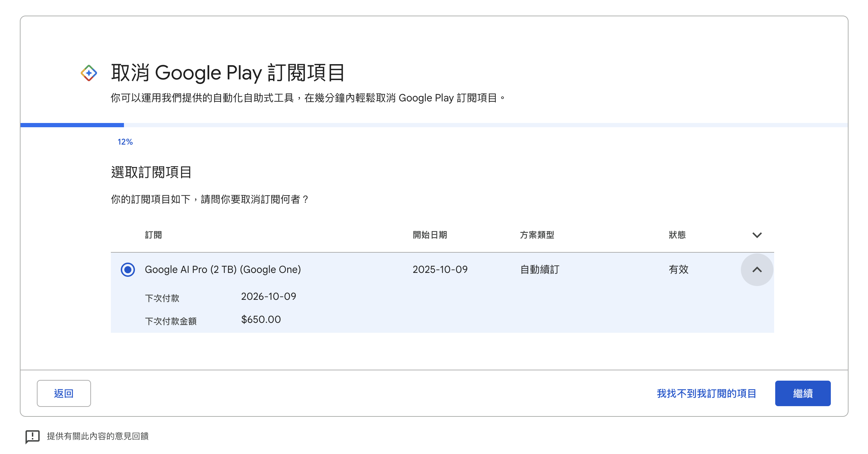
Task: Click the 方案類型 column header
Action: pyautogui.click(x=537, y=235)
